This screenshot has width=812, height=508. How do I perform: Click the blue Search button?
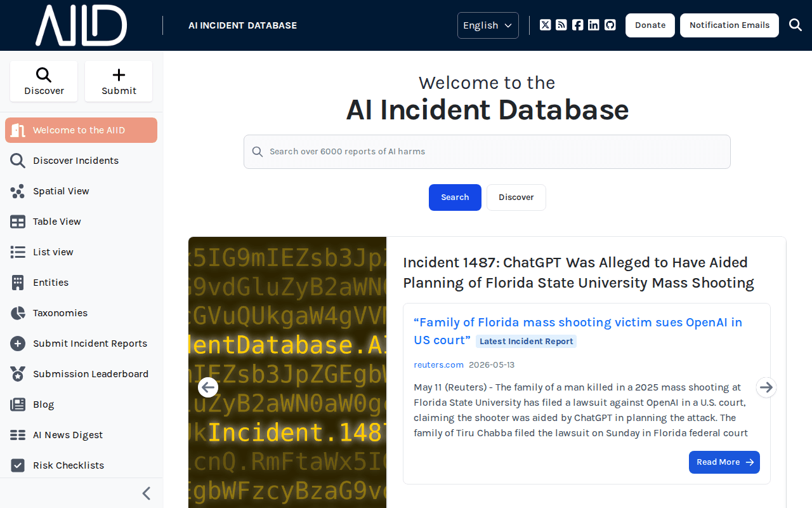(455, 197)
